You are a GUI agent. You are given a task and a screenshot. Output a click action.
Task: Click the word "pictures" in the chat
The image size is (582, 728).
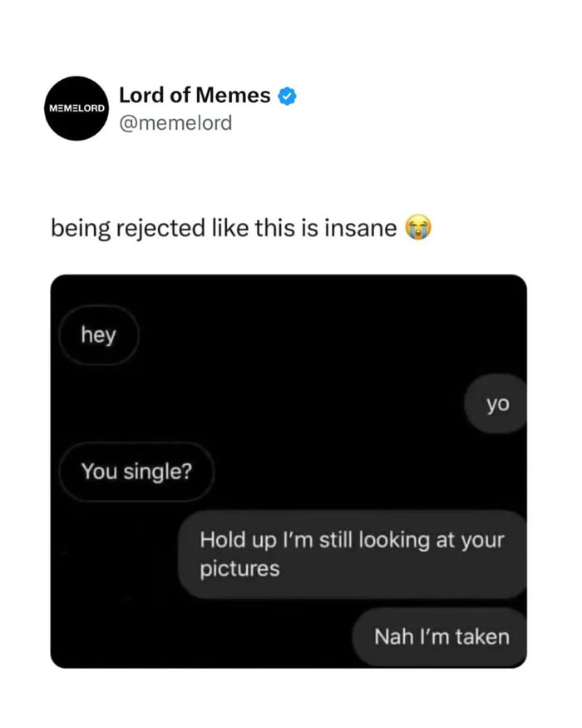point(239,569)
